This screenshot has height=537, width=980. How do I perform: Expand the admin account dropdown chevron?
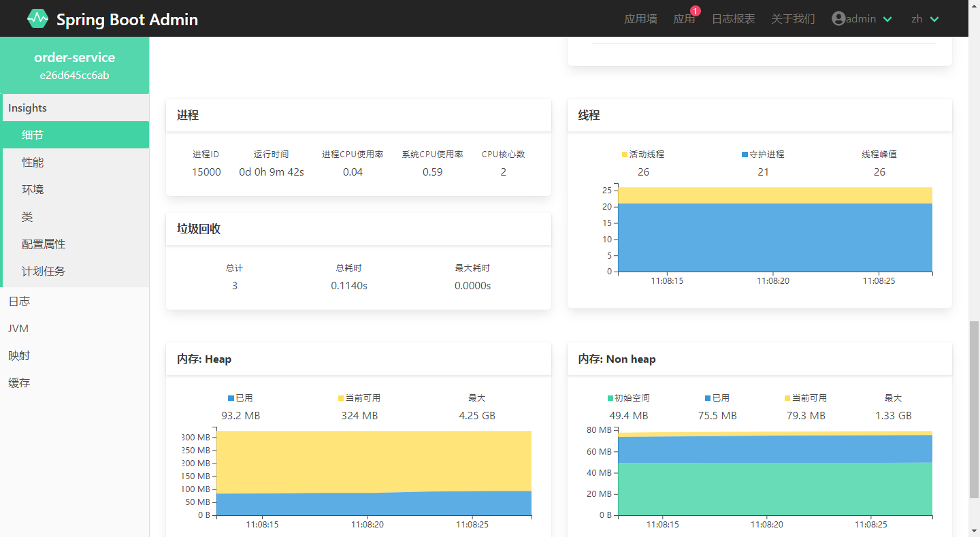tap(887, 19)
